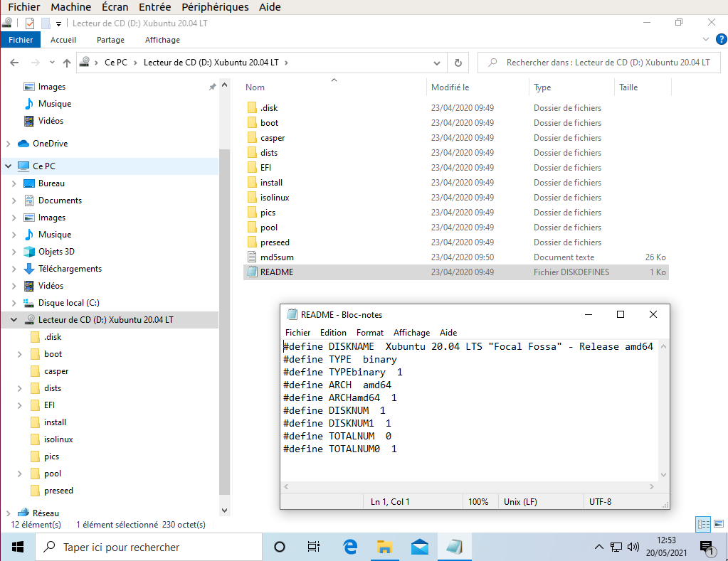Click the Windows Start button
728x561 pixels.
18,547
